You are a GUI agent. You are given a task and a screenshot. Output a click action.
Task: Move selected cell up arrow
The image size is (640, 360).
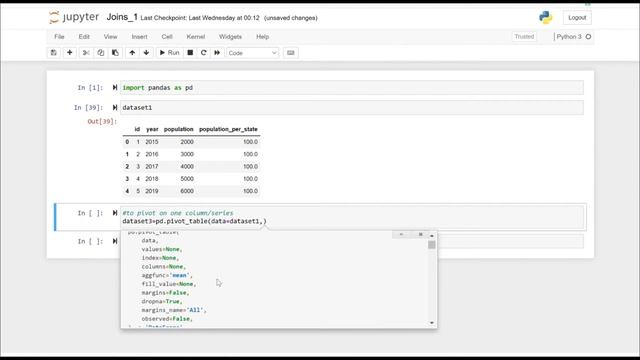pos(132,53)
